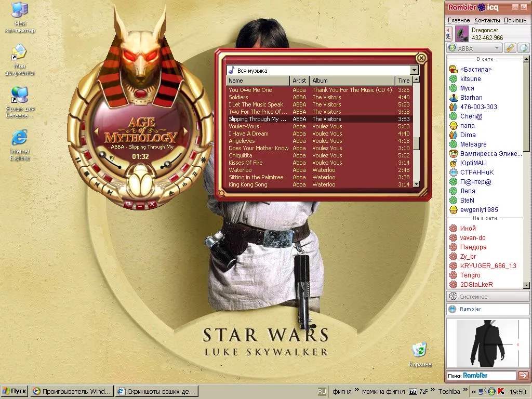Select the Starhan contact
Screen dimensions: 532x399
click(x=471, y=97)
